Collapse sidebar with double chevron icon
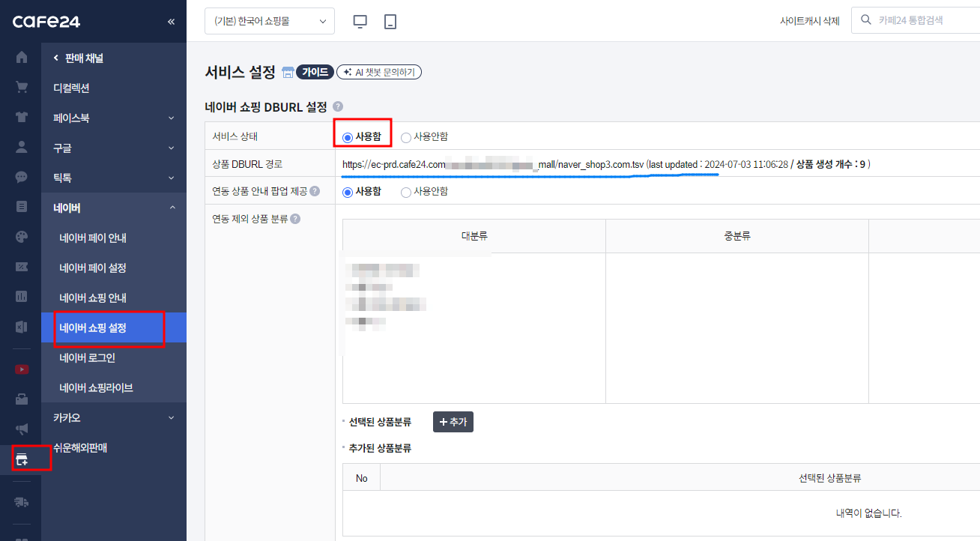Viewport: 980px width, 541px height. pos(171,22)
